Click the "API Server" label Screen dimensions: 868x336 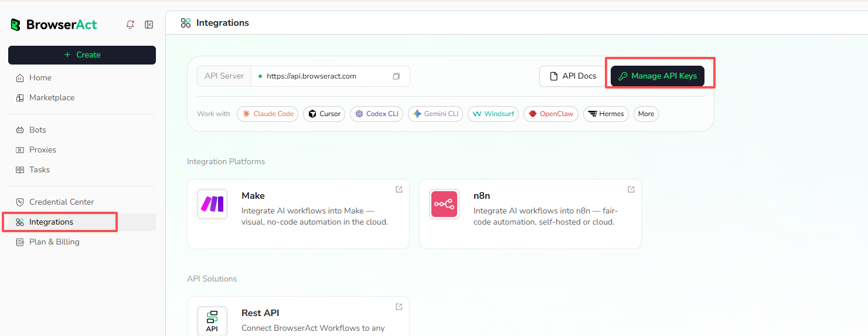click(x=224, y=76)
